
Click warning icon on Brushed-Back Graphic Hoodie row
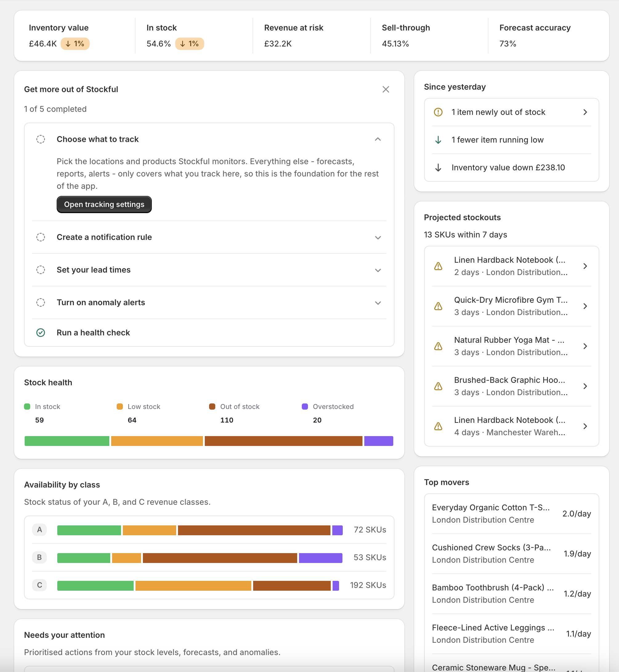[x=438, y=386]
